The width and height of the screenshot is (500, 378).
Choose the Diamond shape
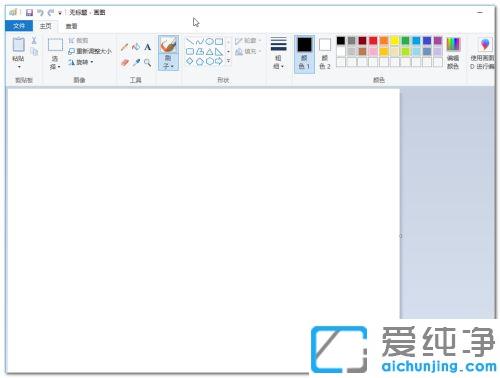190,61
